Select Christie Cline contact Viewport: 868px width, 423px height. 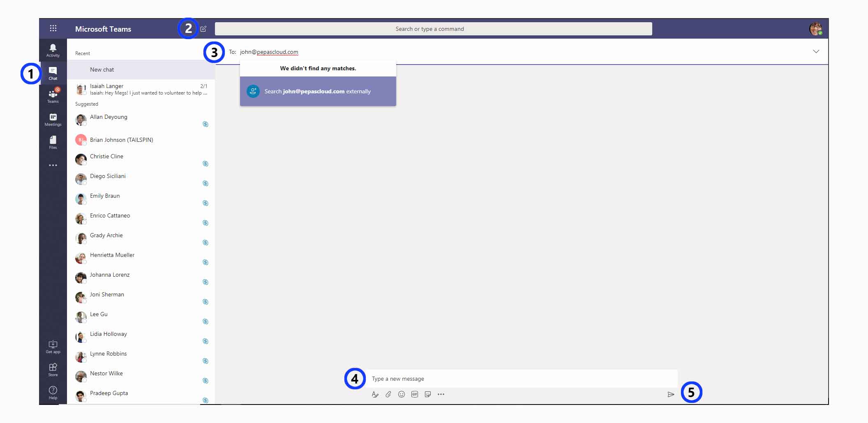141,159
